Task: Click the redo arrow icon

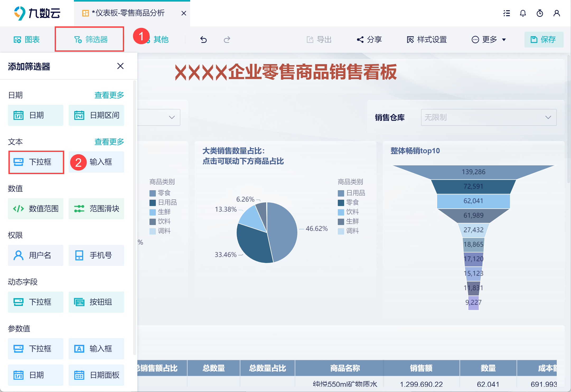Action: [227, 40]
